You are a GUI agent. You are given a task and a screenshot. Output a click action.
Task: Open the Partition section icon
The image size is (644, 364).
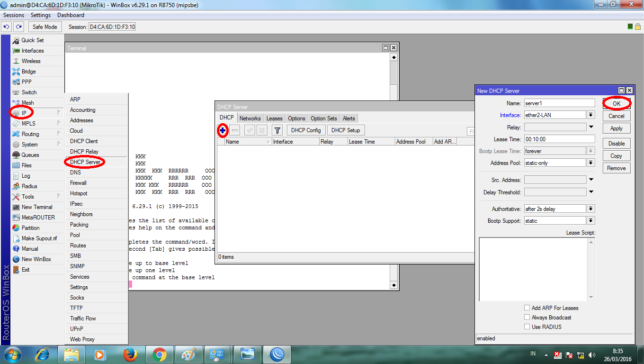pos(16,228)
